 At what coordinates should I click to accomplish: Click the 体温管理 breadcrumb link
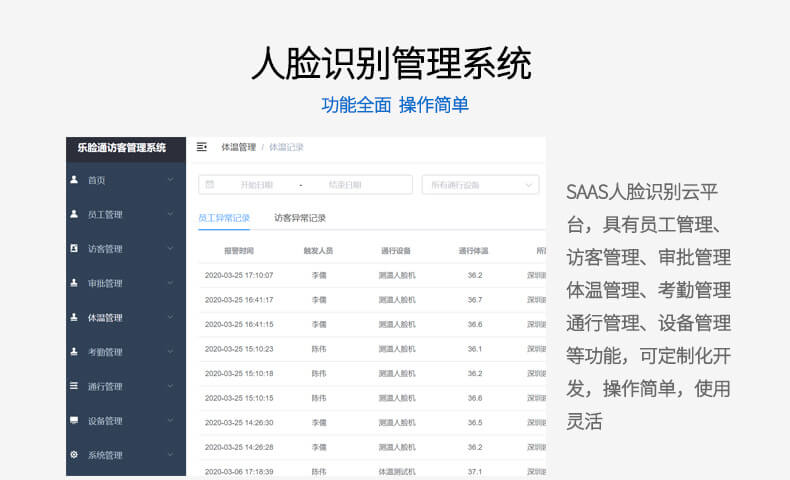[x=238, y=147]
